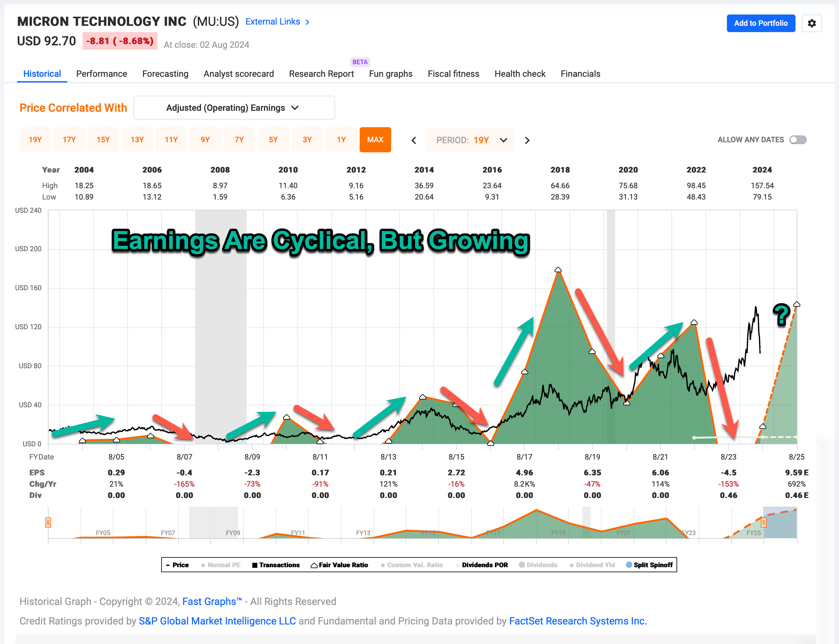Screen dimensions: 839x644
Task: Click the Transactions black square legend icon
Action: coord(254,565)
